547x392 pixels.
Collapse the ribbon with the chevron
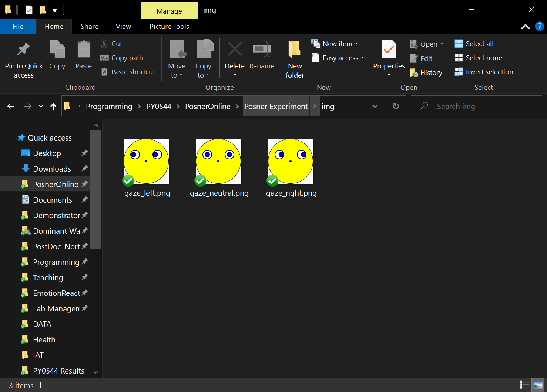click(x=525, y=27)
